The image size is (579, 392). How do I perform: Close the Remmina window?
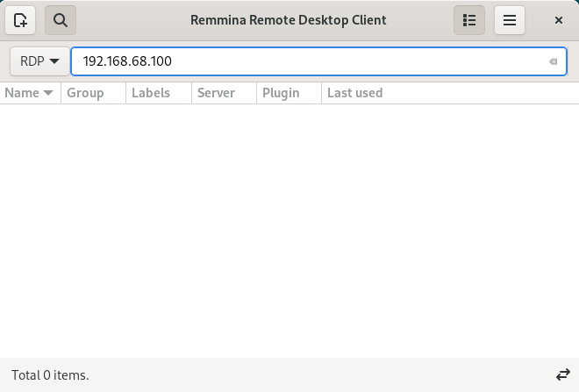pos(558,19)
